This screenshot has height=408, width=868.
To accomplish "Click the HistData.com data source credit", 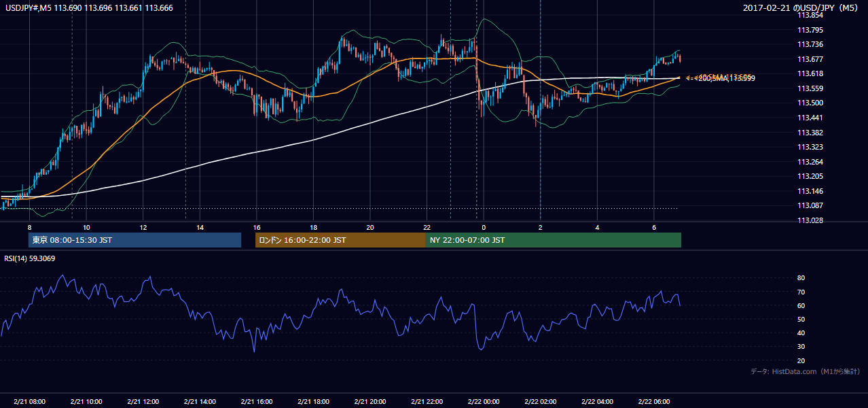I will 806,371.
